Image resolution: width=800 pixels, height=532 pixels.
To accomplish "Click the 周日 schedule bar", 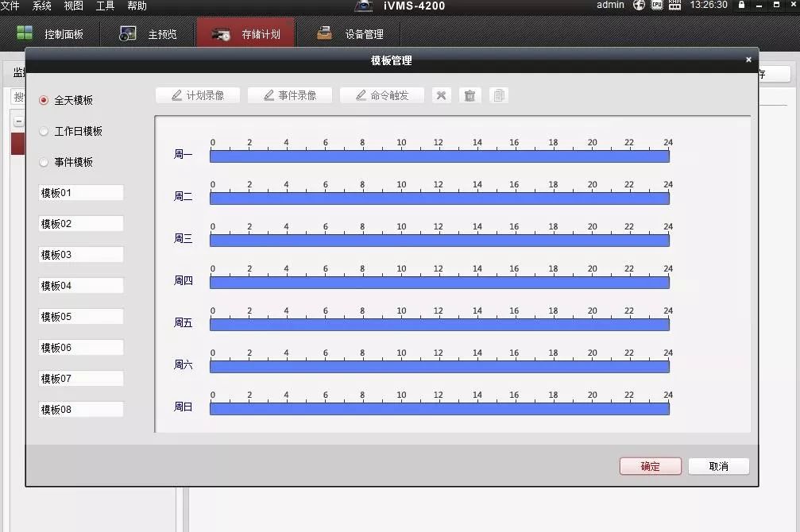I will (439, 409).
